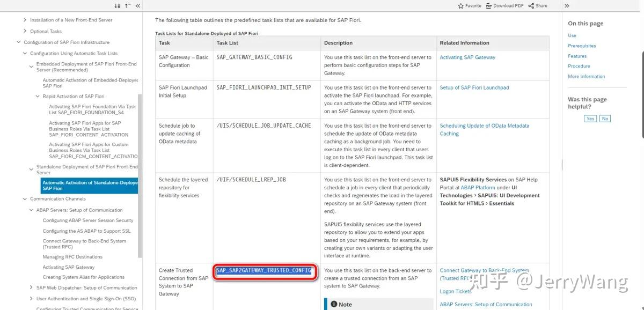Collapse Embedded Deployment of SAP Fiori node
This screenshot has height=310, width=644.
tap(31, 67)
